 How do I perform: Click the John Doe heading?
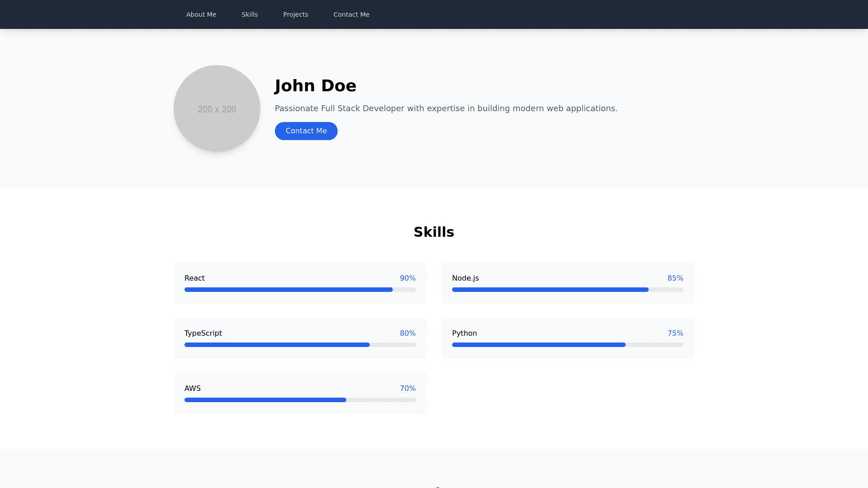click(316, 86)
